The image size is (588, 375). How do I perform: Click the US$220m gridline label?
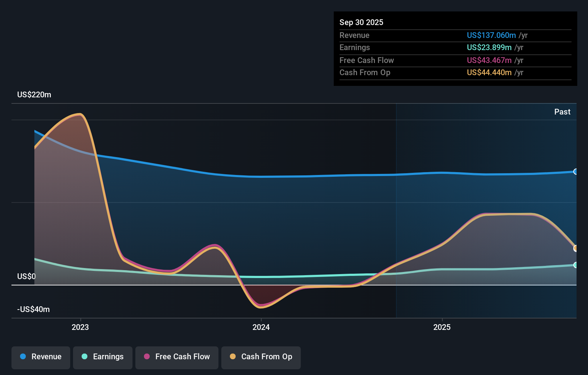(34, 94)
